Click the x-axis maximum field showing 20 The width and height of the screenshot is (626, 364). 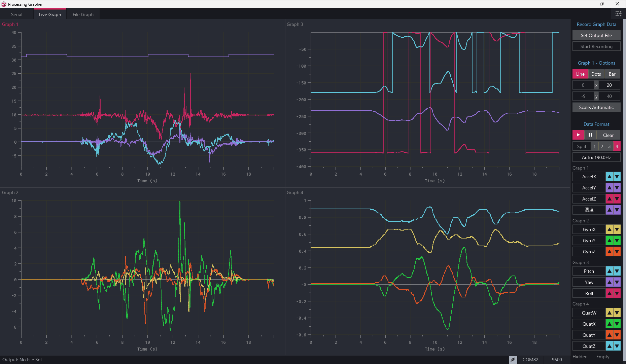[x=609, y=85]
